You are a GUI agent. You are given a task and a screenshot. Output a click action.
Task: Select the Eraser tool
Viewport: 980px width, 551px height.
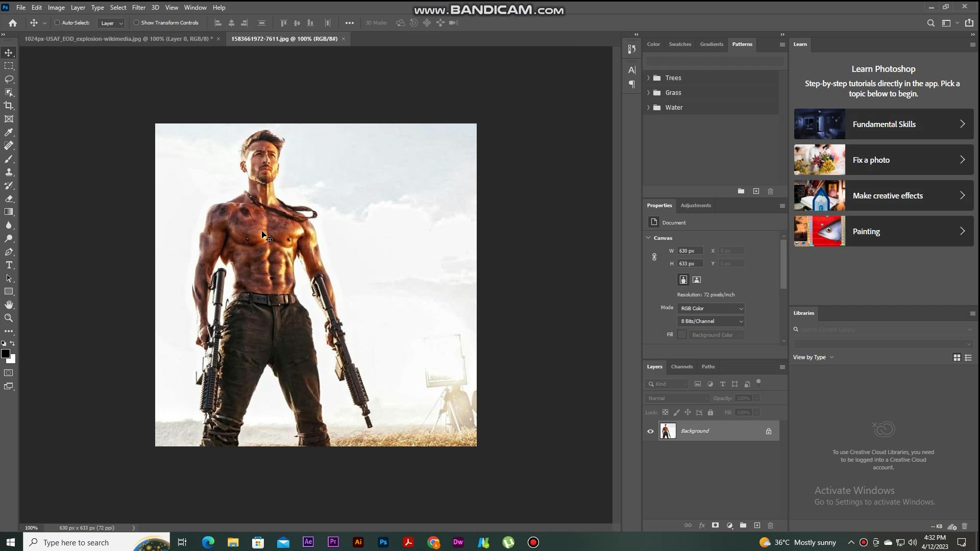pos(9,198)
